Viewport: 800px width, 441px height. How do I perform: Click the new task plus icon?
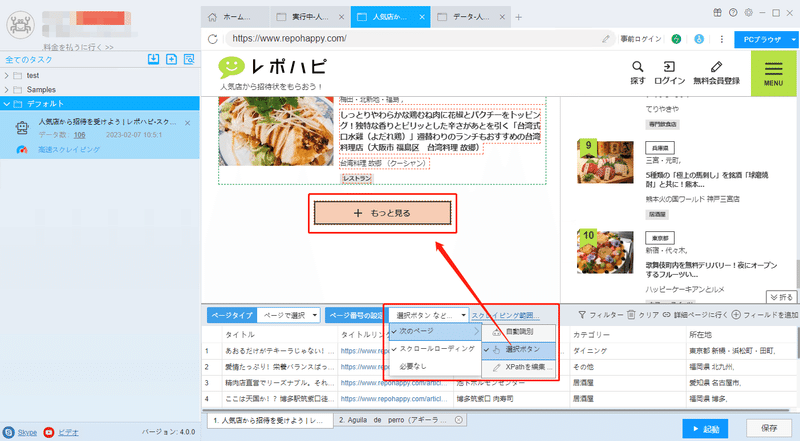pos(171,59)
